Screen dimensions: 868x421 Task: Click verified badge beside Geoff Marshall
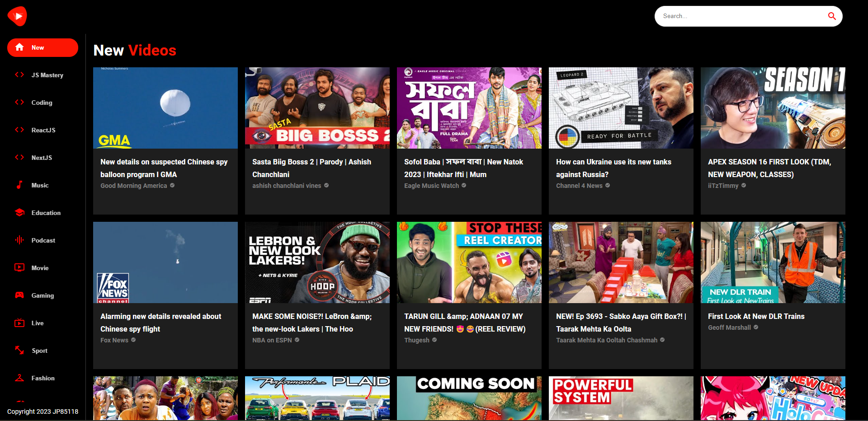(x=756, y=327)
